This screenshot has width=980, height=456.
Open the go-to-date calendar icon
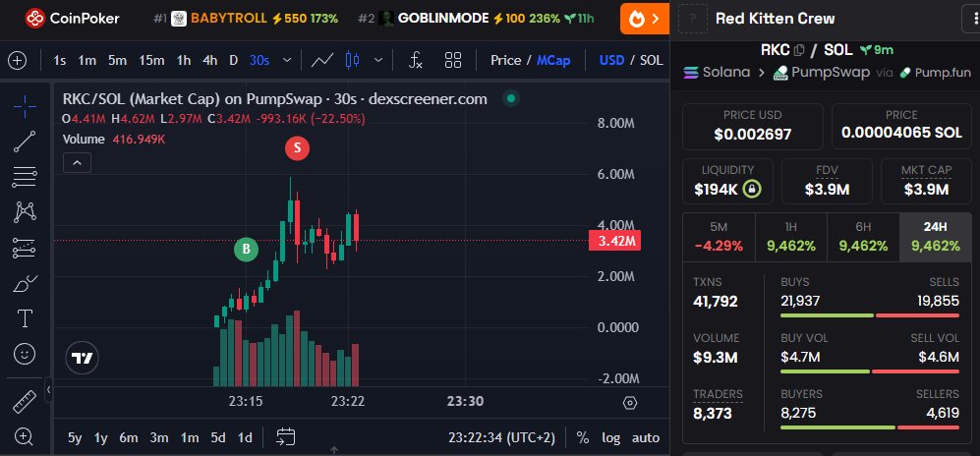click(x=286, y=437)
